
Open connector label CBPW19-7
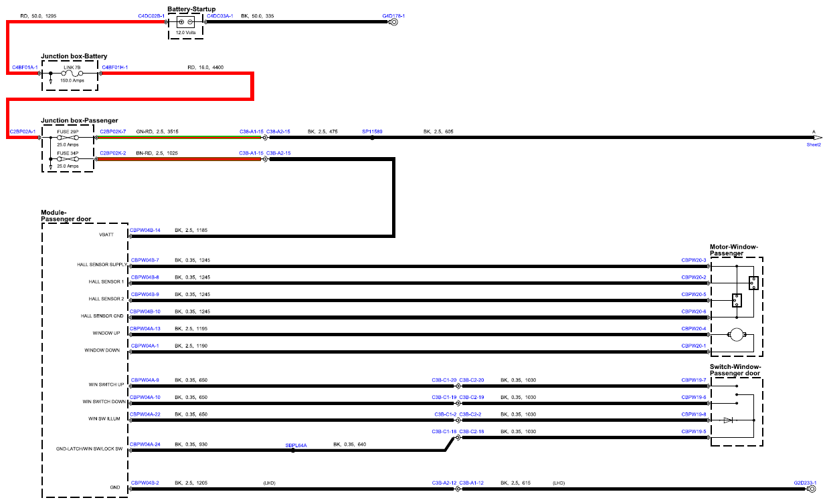[694, 380]
